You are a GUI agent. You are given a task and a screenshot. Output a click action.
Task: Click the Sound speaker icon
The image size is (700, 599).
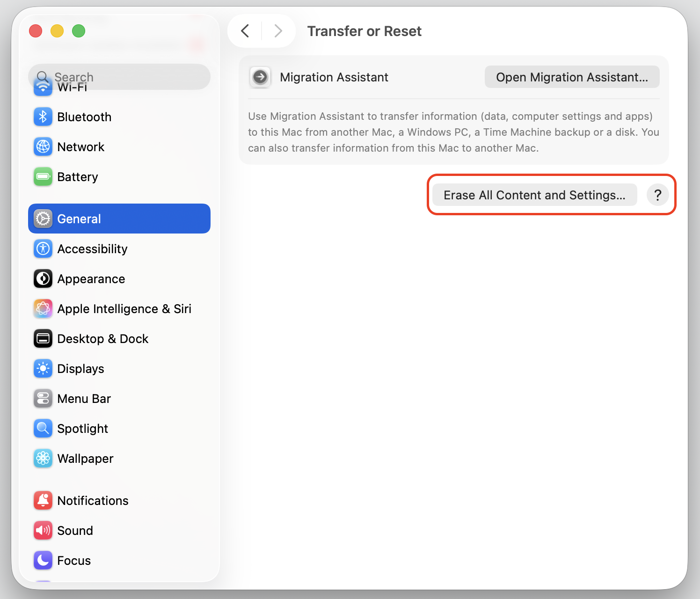click(x=43, y=531)
